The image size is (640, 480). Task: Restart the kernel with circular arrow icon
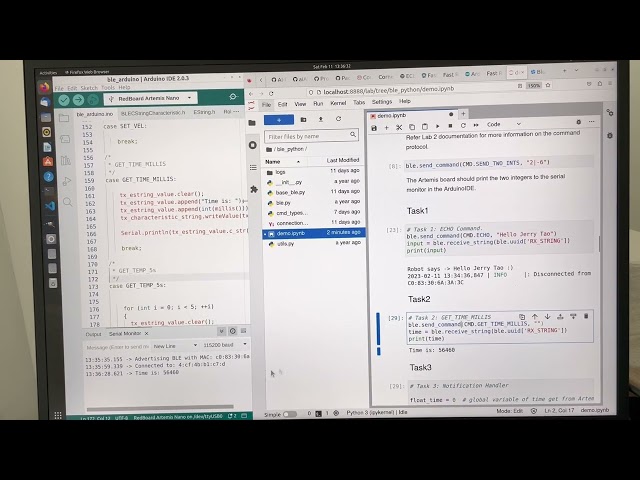pos(463,125)
